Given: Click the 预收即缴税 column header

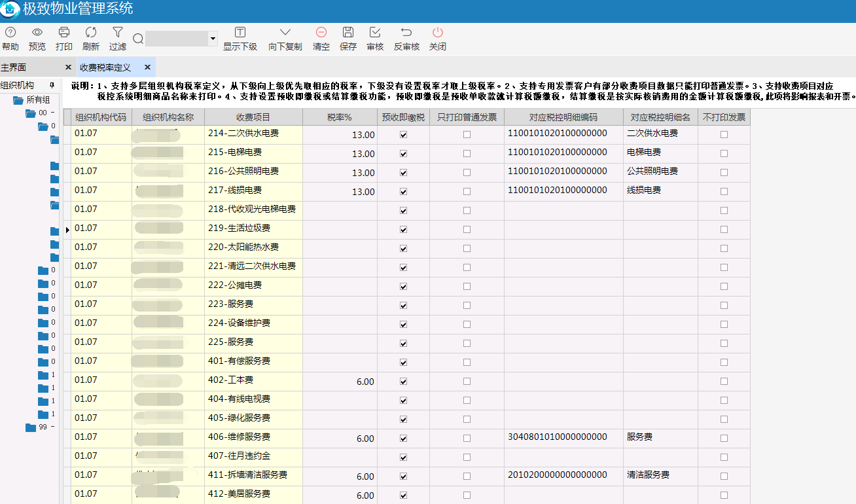Looking at the screenshot, I should 403,117.
